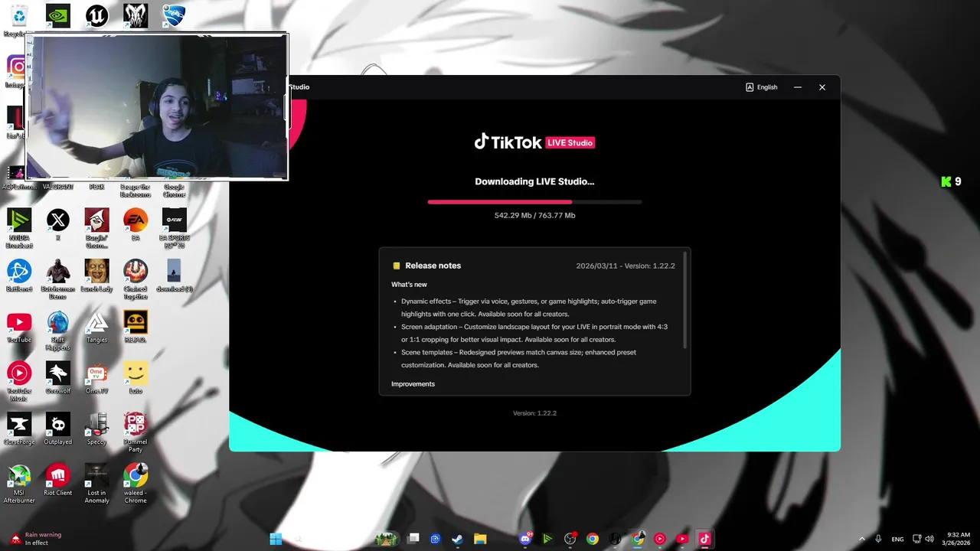Click the webcam preview overlay
The image size is (980, 551).
[x=157, y=106]
